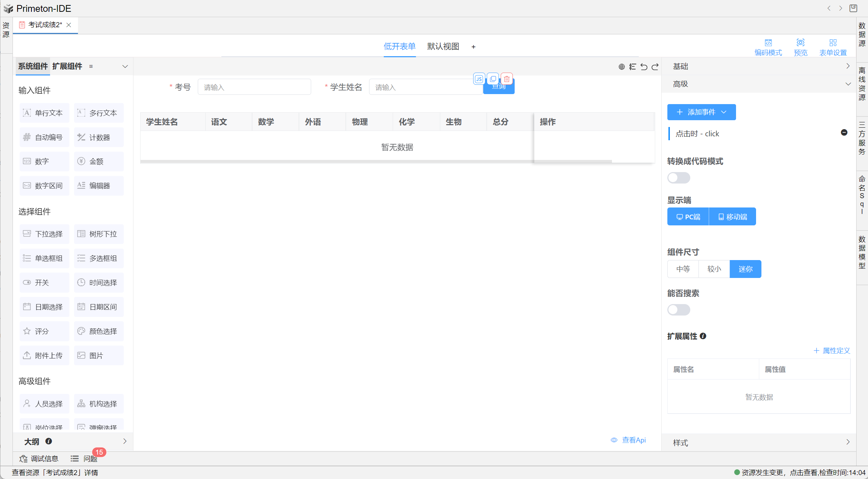Click the preview (预览) eye icon

tap(800, 43)
